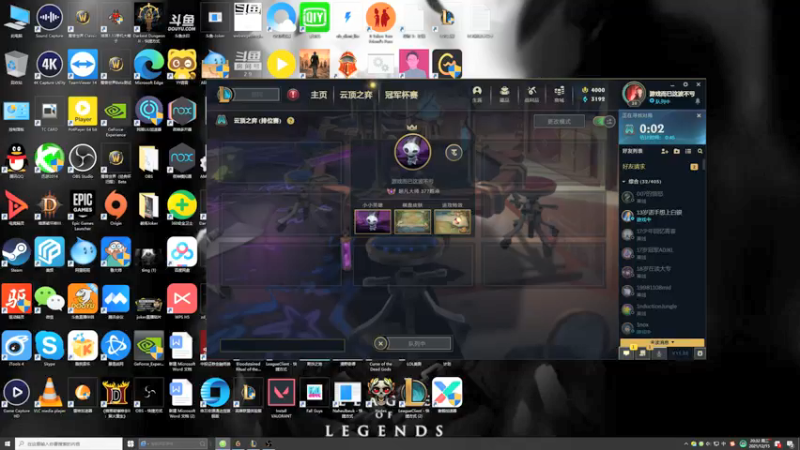
Task: Open the GeForce Experience shortcut
Action: coord(116,117)
